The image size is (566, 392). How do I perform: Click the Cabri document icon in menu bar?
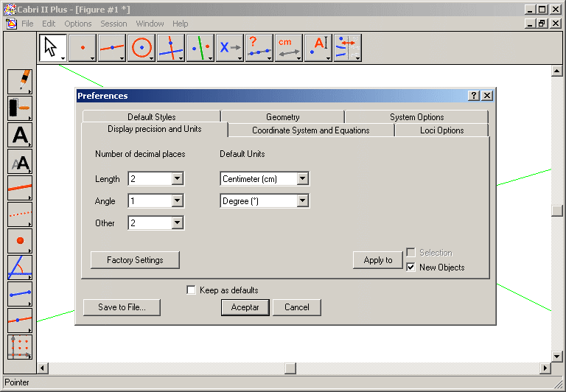[x=12, y=24]
